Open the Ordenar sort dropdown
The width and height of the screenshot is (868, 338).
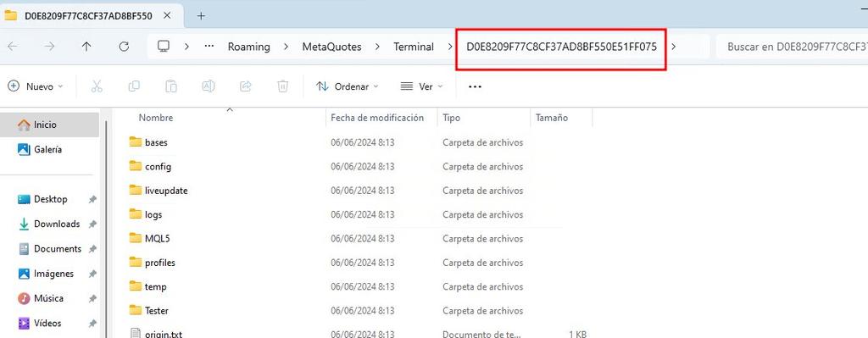pos(347,86)
